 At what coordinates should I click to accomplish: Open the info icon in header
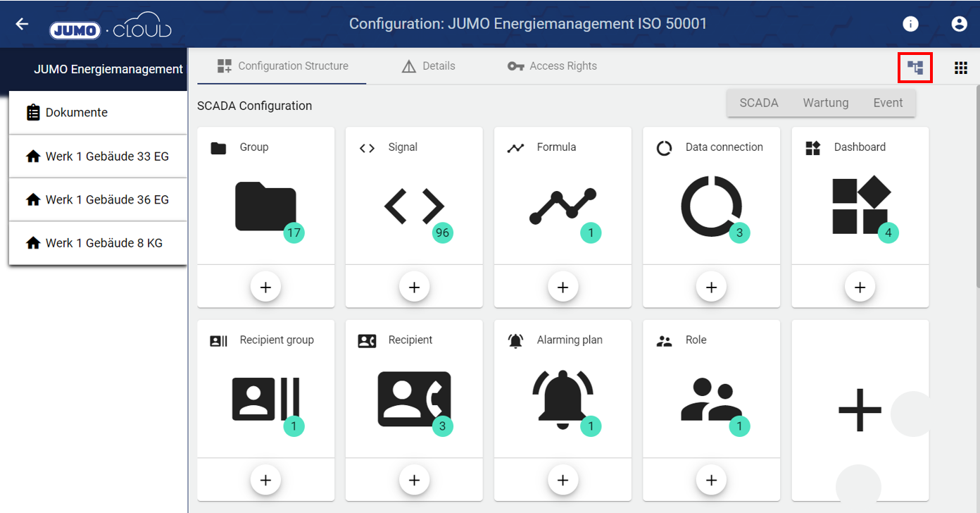(x=910, y=24)
